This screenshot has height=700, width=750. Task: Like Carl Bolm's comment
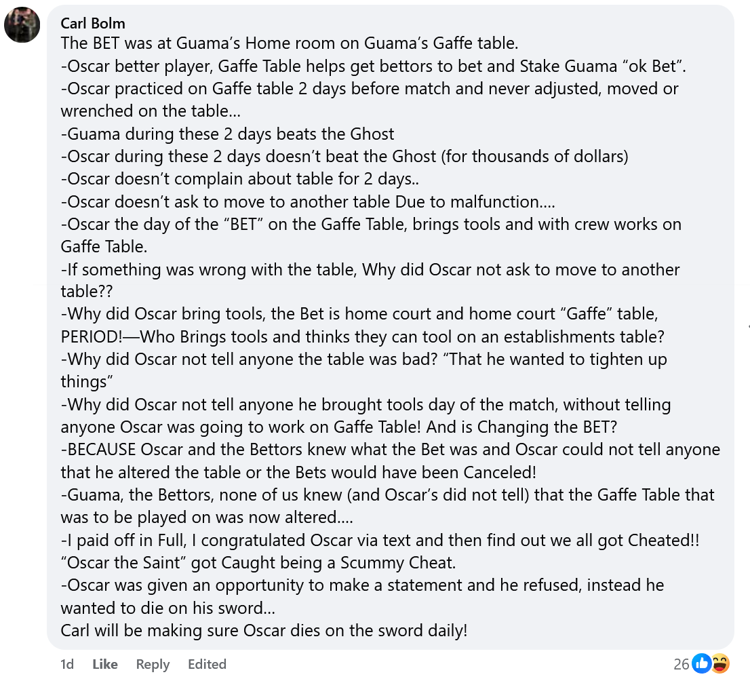105,664
